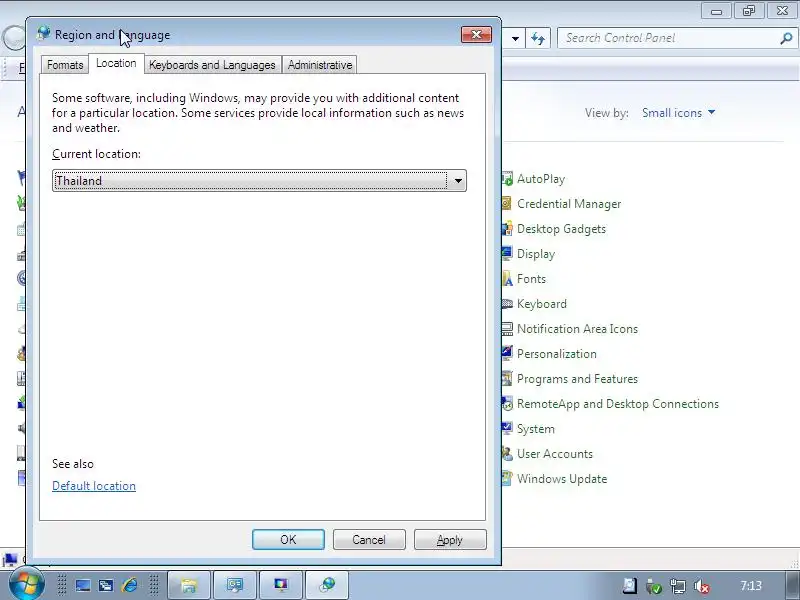Open AutoPlay in Control Panel
This screenshot has width=800, height=600.
pyautogui.click(x=541, y=179)
